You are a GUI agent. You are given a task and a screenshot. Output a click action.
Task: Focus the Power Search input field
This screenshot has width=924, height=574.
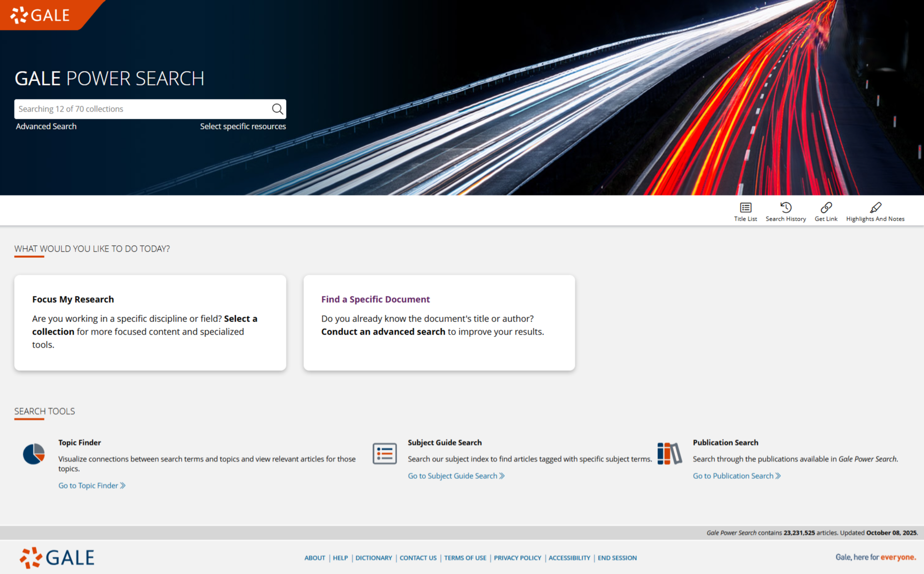142,109
